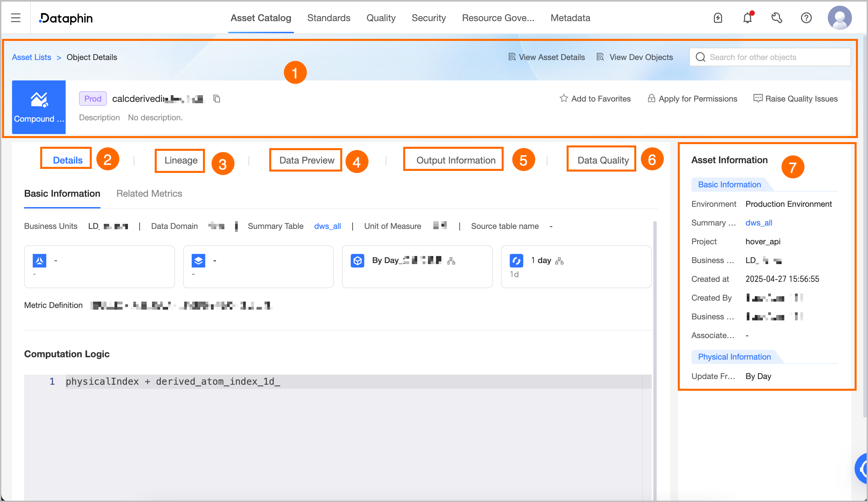Open the user avatar menu
The image size is (868, 502).
point(840,18)
